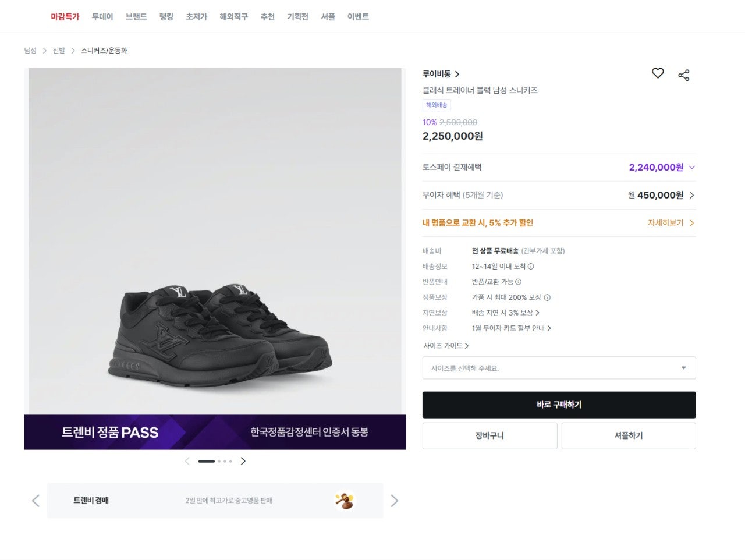745x560 pixels.
Task: Expand interest-free installment details
Action: point(692,195)
